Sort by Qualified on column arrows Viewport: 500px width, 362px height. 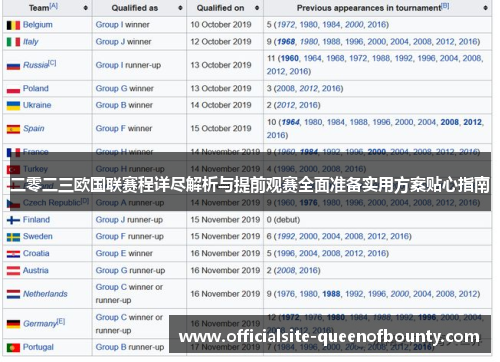pos(257,8)
